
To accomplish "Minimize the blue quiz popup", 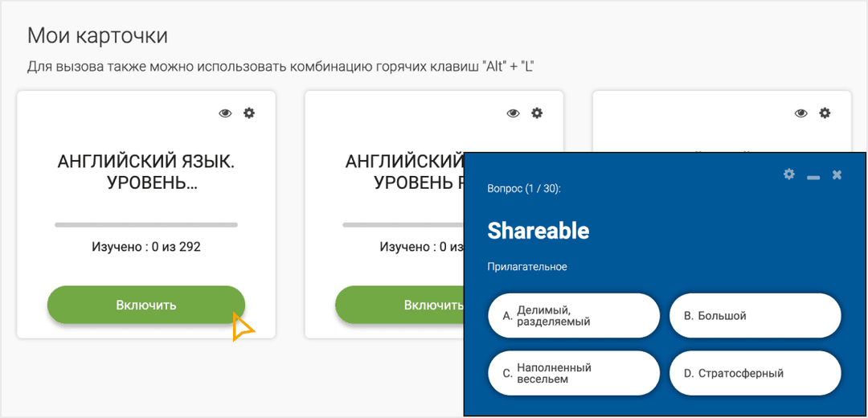I will click(813, 175).
